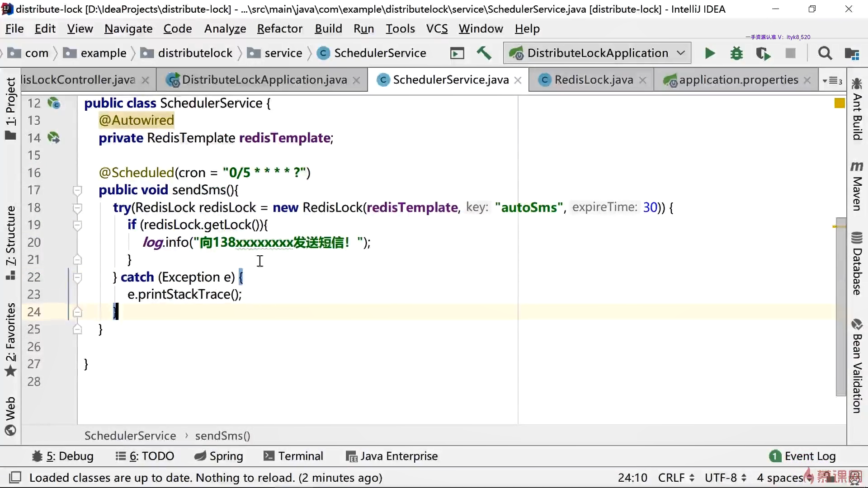Viewport: 868px width, 488px height.
Task: Switch to RedisLock.java tab
Action: [x=593, y=80]
